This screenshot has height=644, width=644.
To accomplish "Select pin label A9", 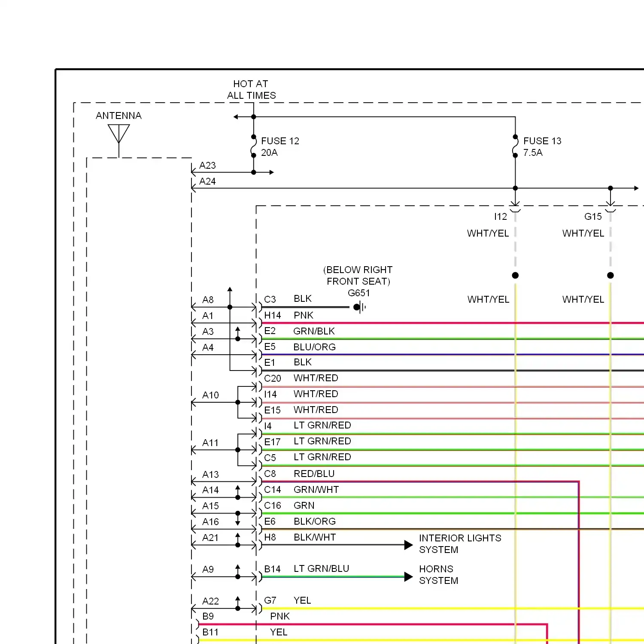I will pos(208,569).
